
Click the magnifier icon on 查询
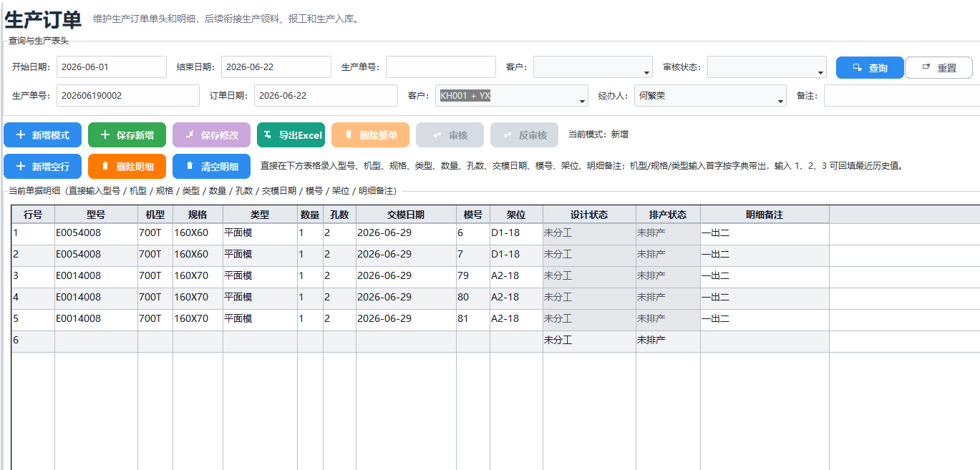coord(857,68)
